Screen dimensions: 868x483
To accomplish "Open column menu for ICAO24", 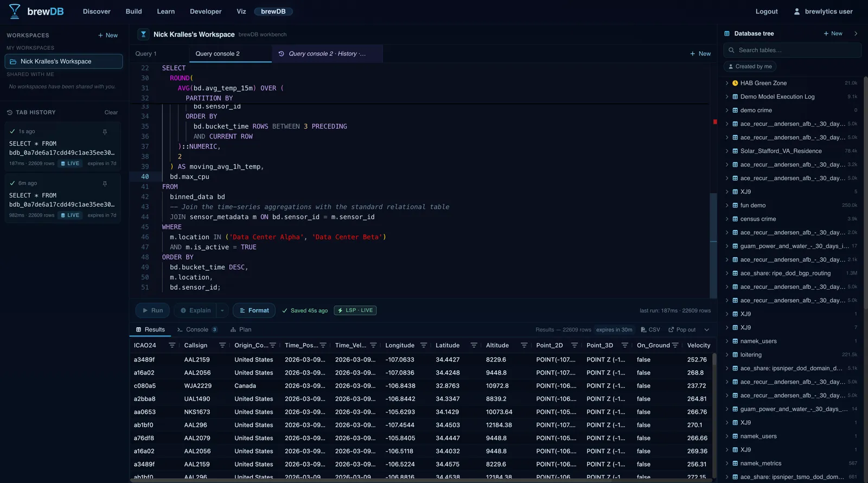I will (x=172, y=345).
